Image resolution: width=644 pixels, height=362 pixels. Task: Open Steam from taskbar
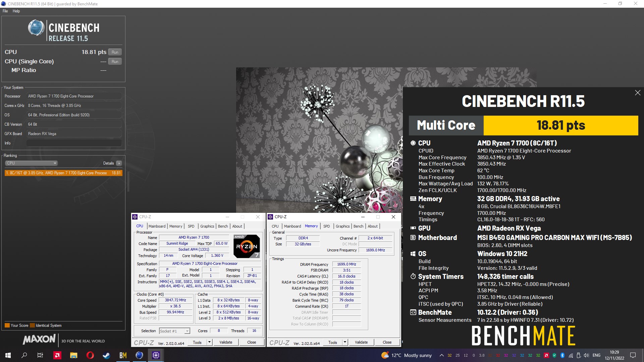pyautogui.click(x=107, y=355)
